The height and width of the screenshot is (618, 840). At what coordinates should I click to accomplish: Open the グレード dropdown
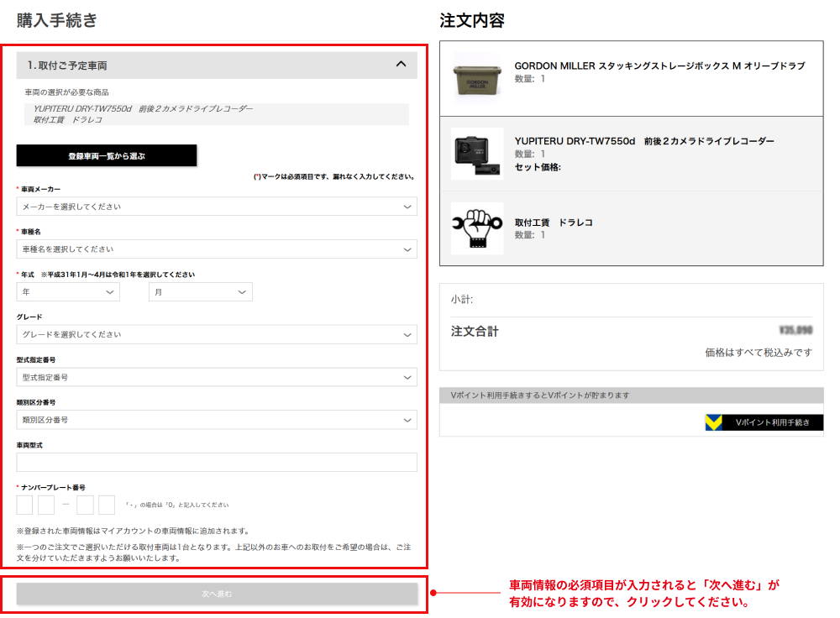click(217, 334)
